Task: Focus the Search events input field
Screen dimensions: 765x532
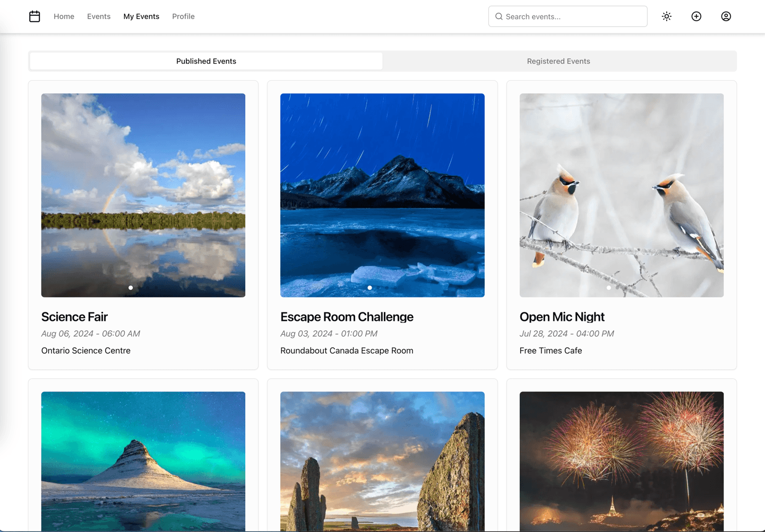Action: pyautogui.click(x=568, y=16)
